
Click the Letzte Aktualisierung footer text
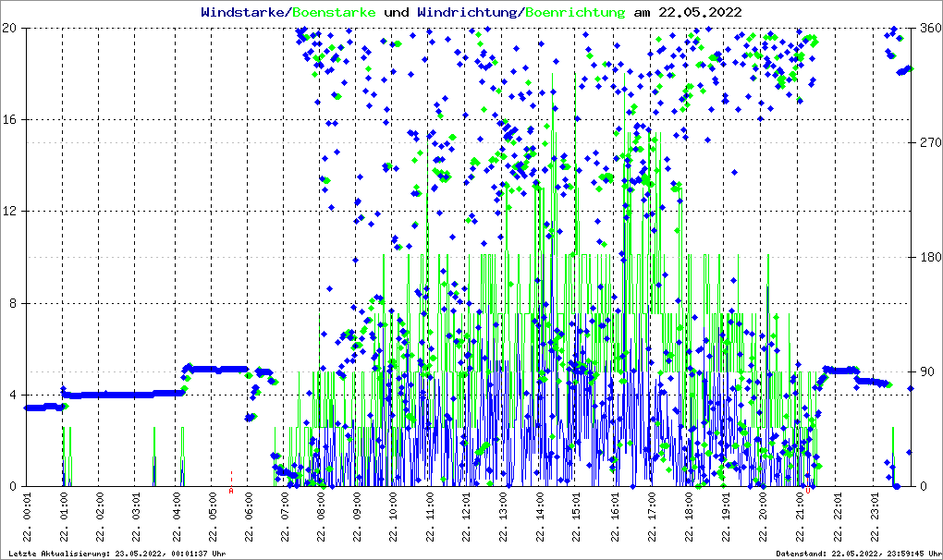point(116,554)
